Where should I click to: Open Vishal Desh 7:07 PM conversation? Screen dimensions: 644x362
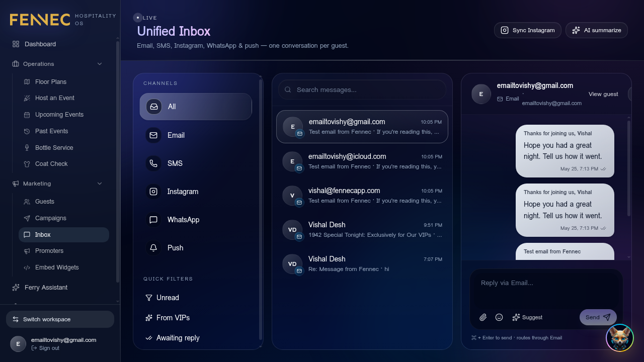tap(362, 264)
